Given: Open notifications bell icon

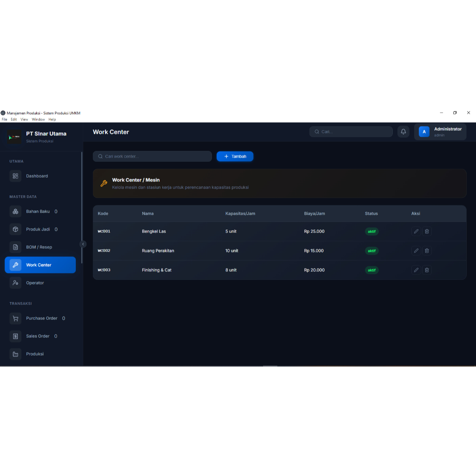Looking at the screenshot, I should [403, 132].
